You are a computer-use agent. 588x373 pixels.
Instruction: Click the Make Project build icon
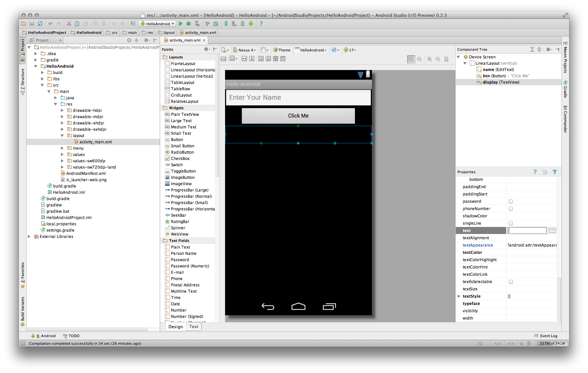[x=133, y=24]
